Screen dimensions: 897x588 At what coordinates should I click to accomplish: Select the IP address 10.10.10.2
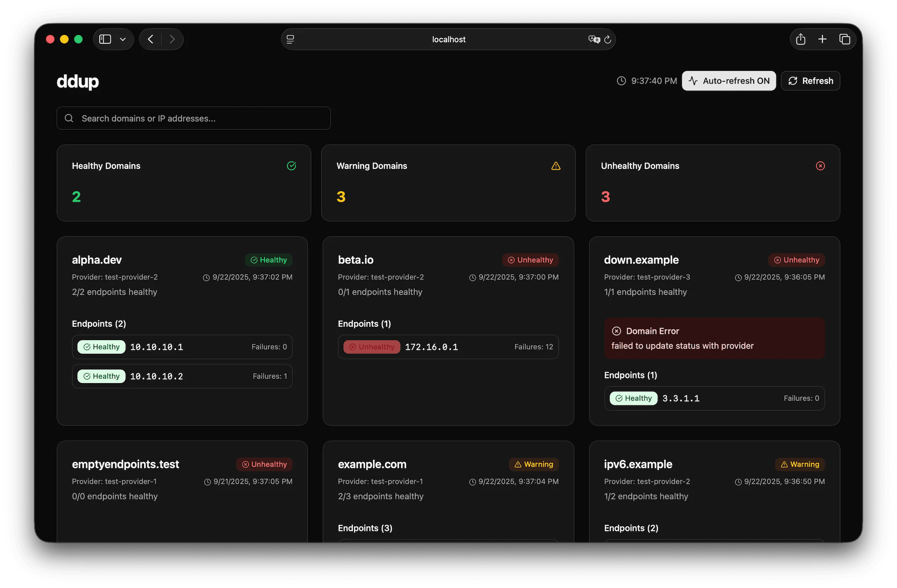[x=156, y=376]
